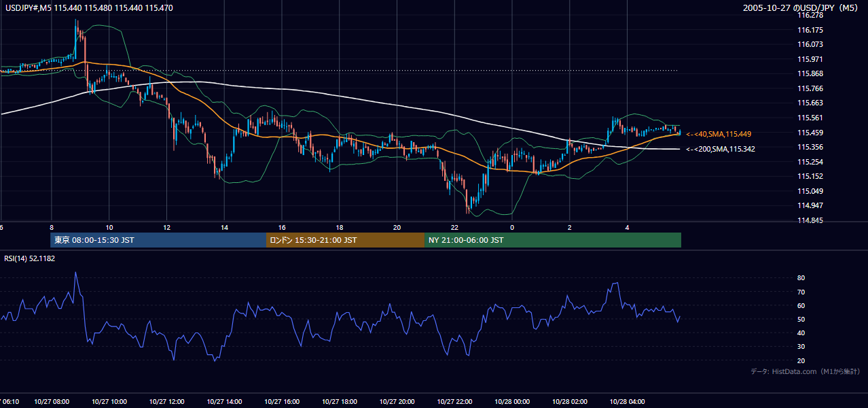Select the 40 SMA 115.449 label
Image resolution: width=868 pixels, height=408 pixels.
[719, 134]
